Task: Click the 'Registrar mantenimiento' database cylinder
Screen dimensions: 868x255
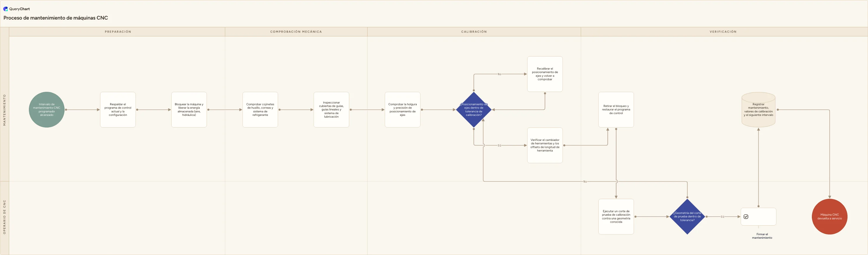Action: point(758,110)
